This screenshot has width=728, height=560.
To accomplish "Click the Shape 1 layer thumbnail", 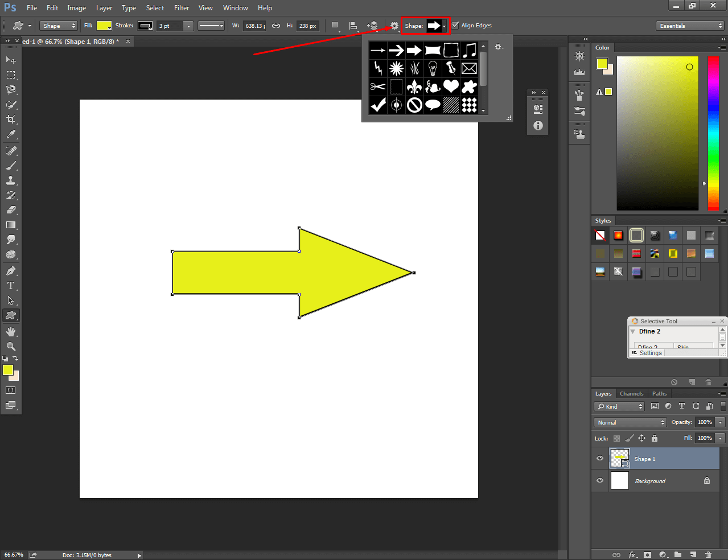I will 620,458.
